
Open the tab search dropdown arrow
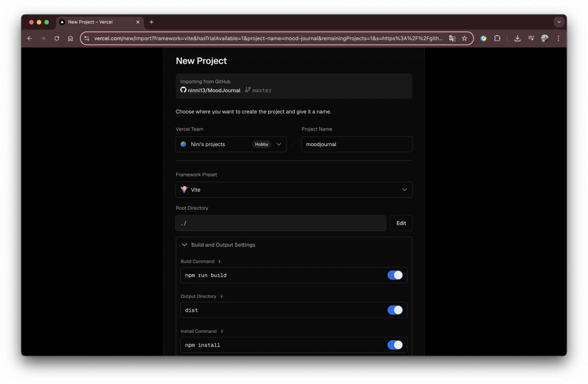point(559,22)
